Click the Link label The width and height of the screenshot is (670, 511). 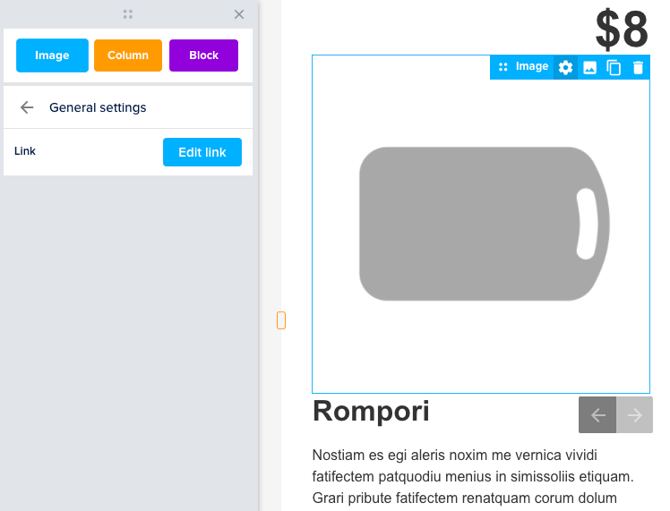tap(25, 151)
